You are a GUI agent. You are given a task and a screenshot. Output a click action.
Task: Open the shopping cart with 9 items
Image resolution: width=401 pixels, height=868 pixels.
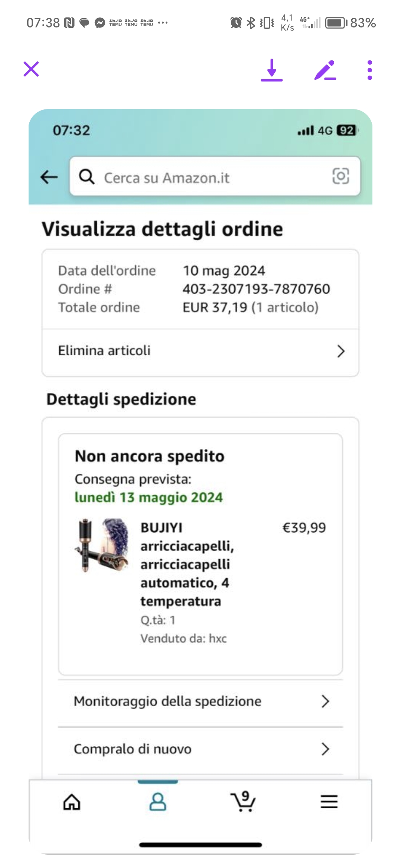pyautogui.click(x=243, y=801)
